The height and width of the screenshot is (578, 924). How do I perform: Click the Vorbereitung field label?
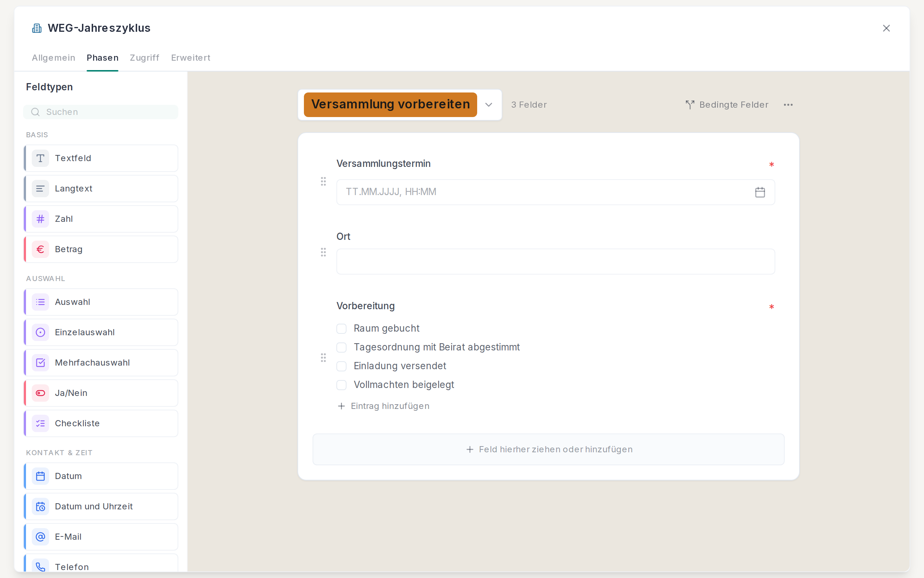point(365,306)
